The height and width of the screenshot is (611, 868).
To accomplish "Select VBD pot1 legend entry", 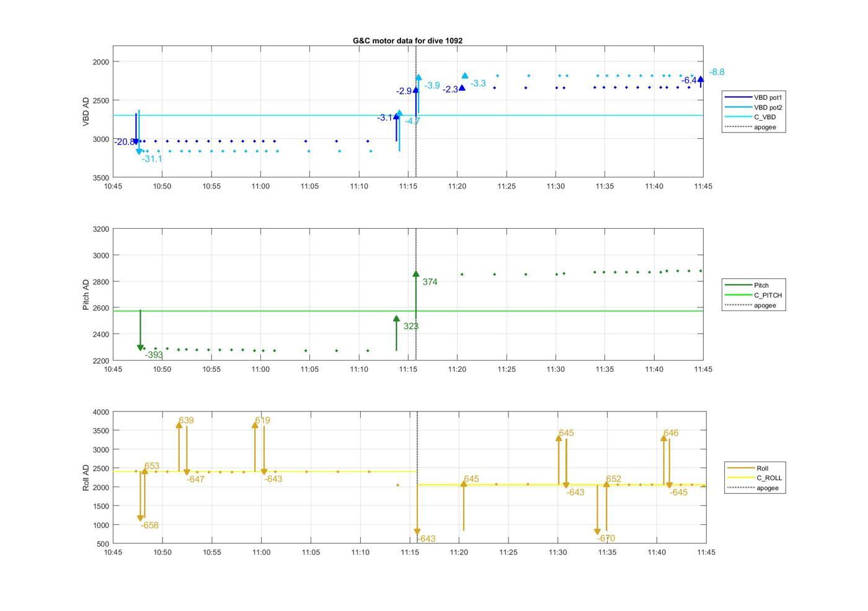I will tap(753, 97).
